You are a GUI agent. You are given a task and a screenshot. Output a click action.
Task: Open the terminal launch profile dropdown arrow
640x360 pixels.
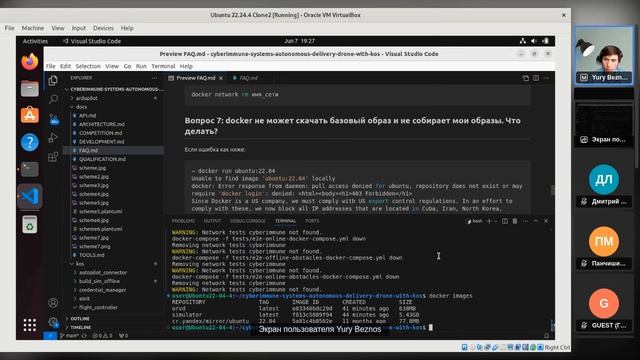pos(496,221)
